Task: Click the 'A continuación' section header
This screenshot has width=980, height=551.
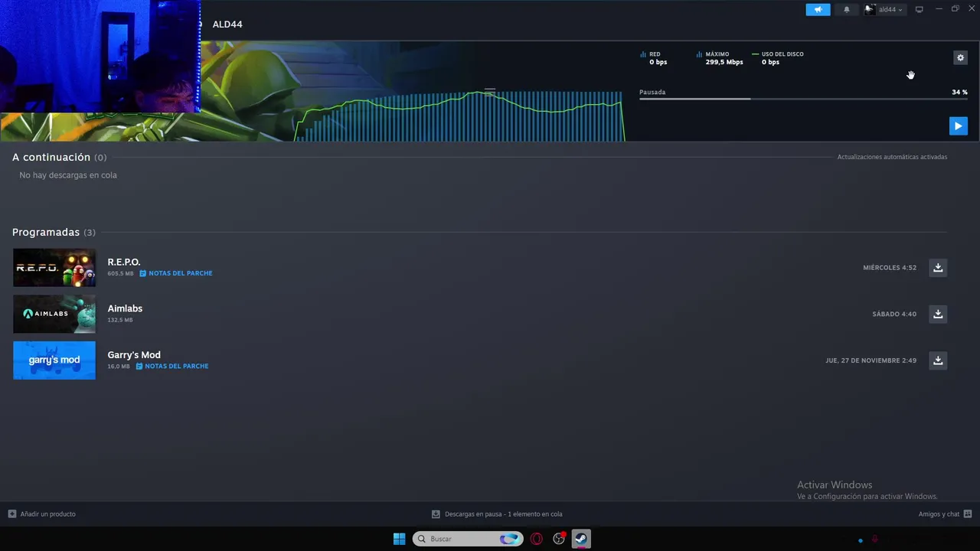Action: tap(51, 157)
